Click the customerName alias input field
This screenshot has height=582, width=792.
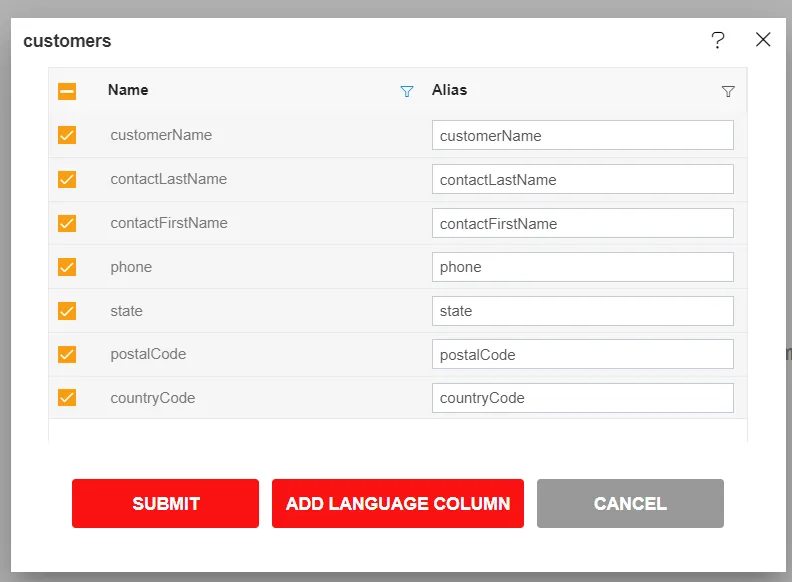tap(582, 135)
